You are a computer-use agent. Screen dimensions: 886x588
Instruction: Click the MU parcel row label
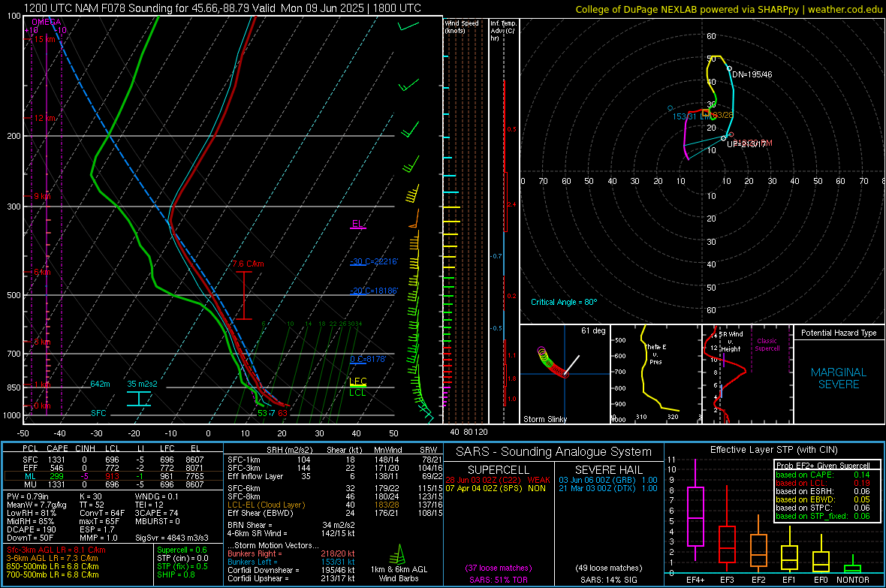[x=31, y=484]
